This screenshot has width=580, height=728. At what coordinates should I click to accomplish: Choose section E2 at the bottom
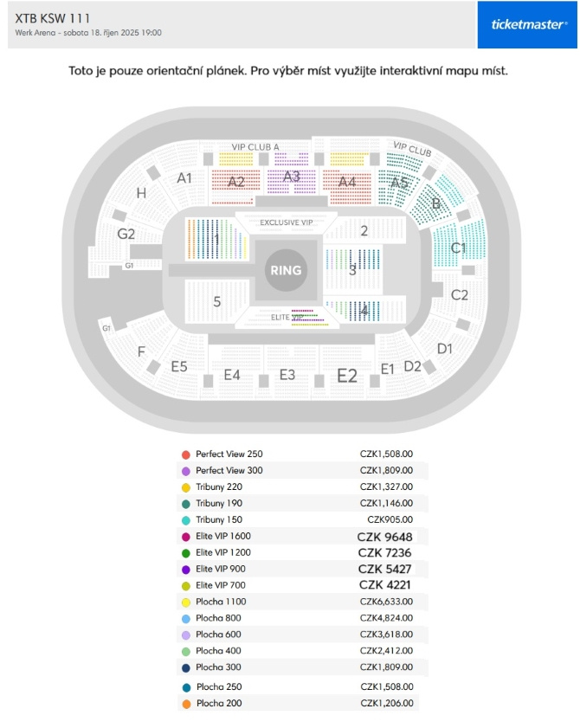[347, 375]
